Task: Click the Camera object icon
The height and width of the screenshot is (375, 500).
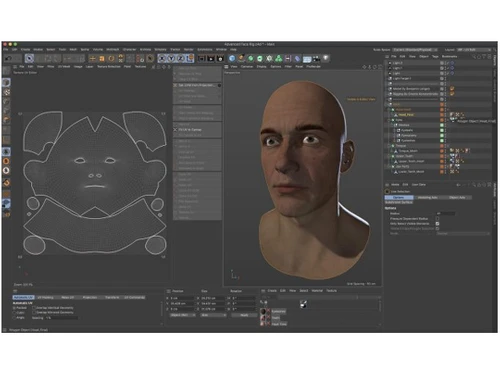Action: tap(316, 59)
